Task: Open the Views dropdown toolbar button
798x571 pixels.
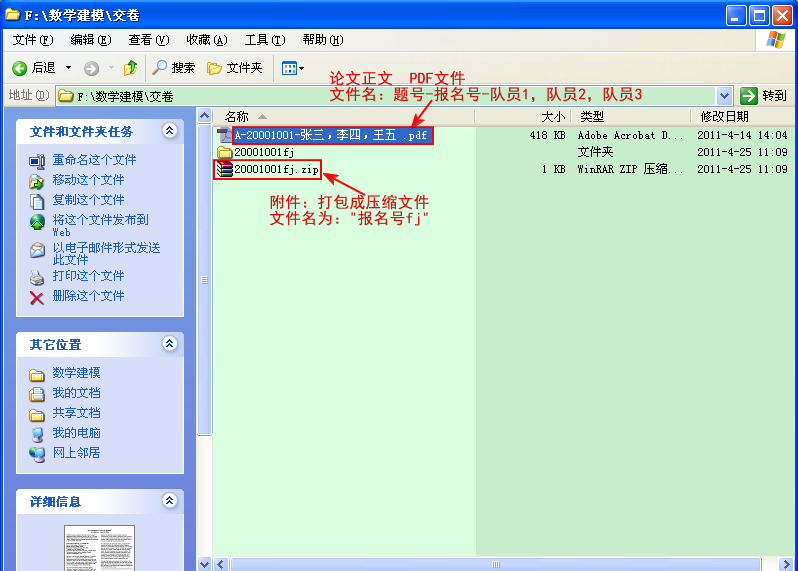Action: pyautogui.click(x=292, y=68)
